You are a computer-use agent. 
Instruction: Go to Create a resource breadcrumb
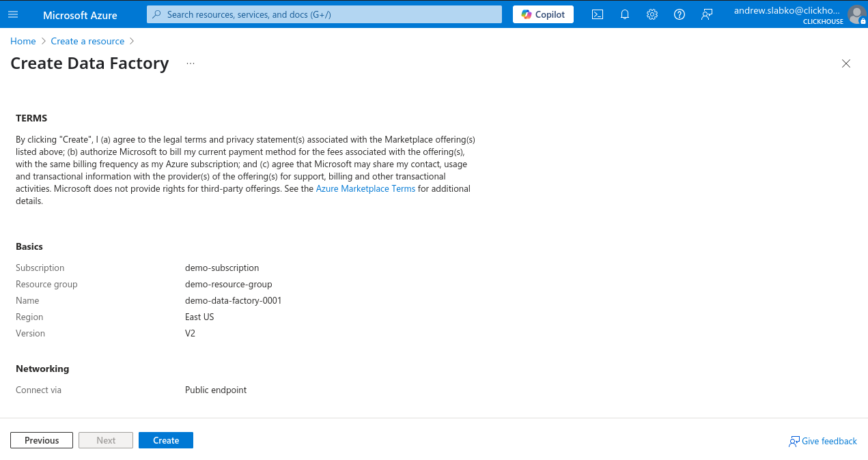point(87,41)
